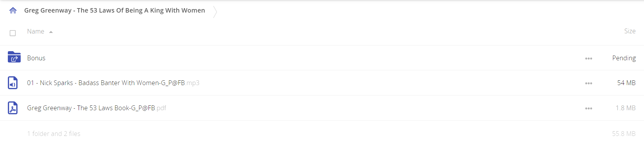Screen dimensions: 644x151
Task: Click the breadcrumb chevron arrow
Action: point(215,12)
